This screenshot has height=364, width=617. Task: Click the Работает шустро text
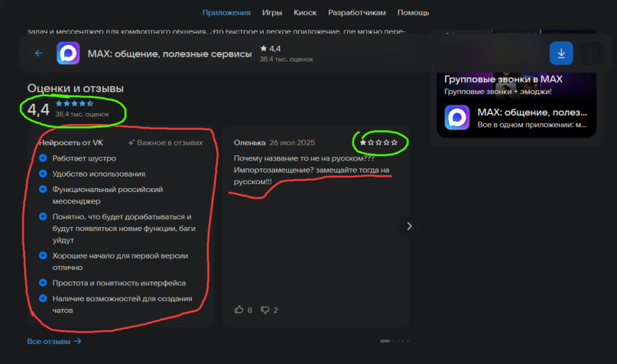[84, 158]
